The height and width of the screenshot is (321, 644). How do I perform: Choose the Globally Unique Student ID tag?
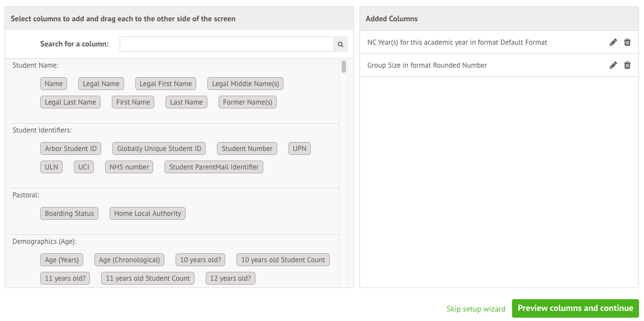click(x=159, y=149)
